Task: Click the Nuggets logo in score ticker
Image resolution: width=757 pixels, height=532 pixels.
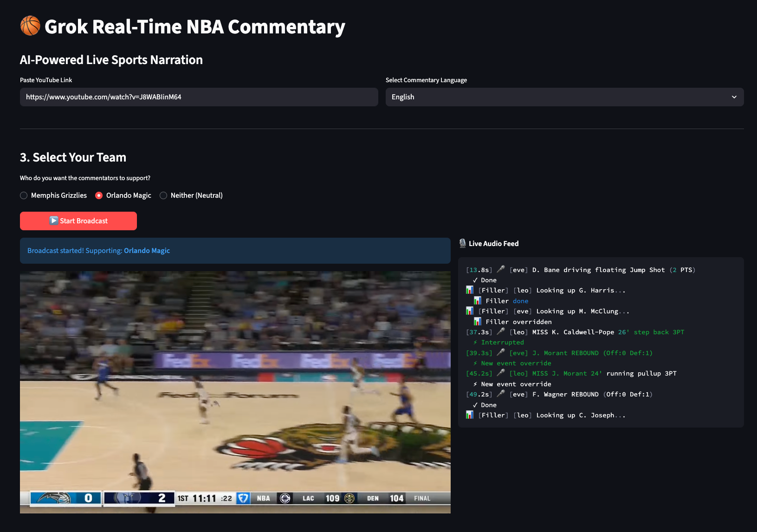Action: [349, 498]
